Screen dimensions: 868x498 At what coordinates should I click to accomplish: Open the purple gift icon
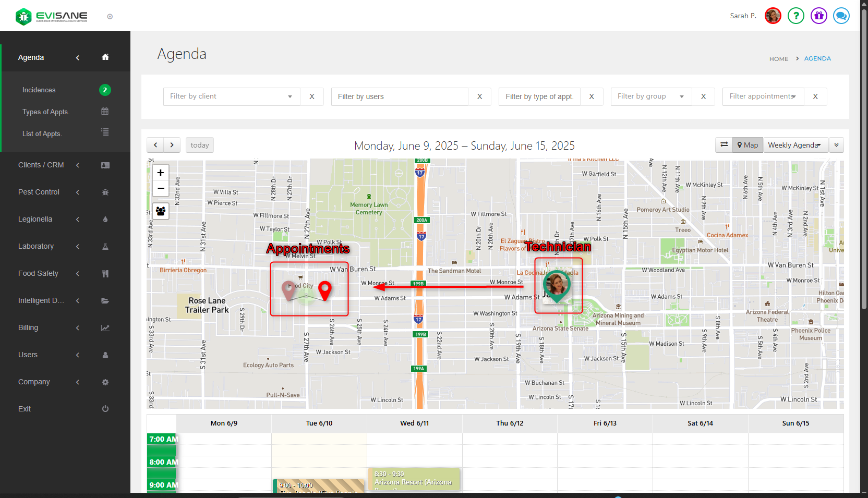pyautogui.click(x=819, y=16)
